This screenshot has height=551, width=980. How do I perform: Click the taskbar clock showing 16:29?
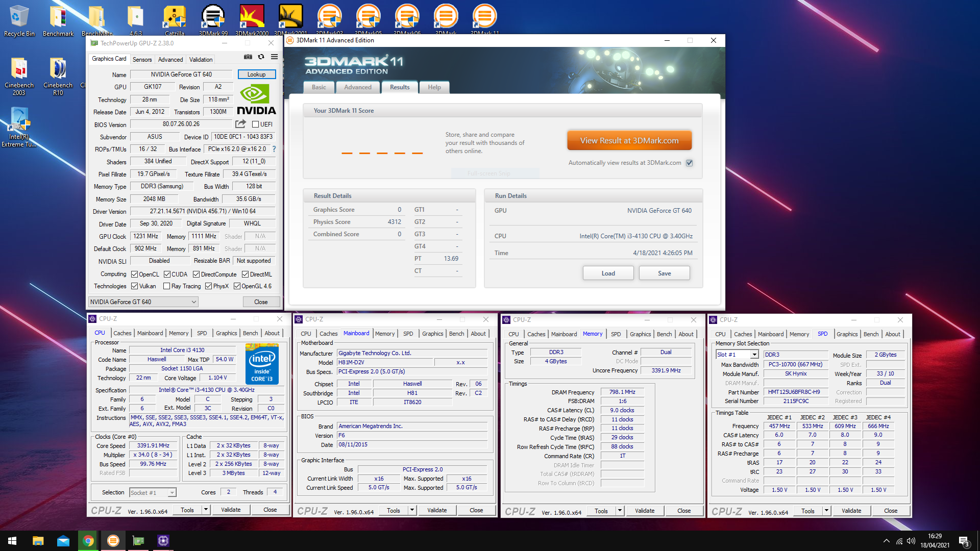935,541
